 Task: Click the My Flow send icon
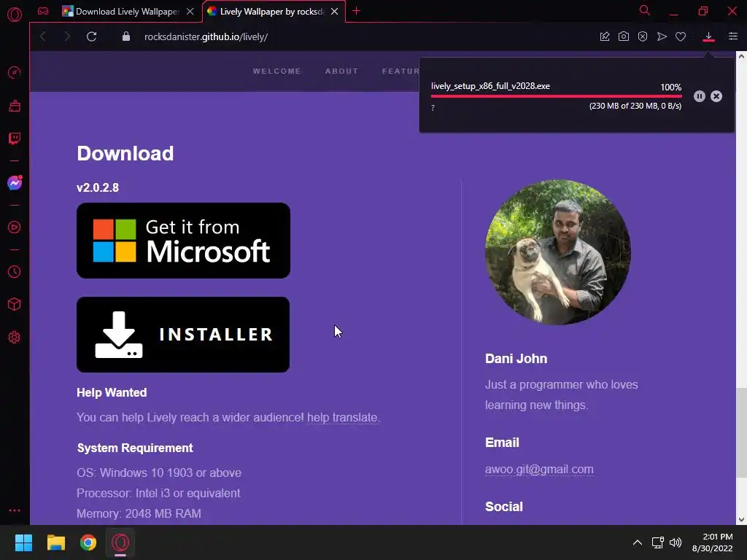point(662,36)
